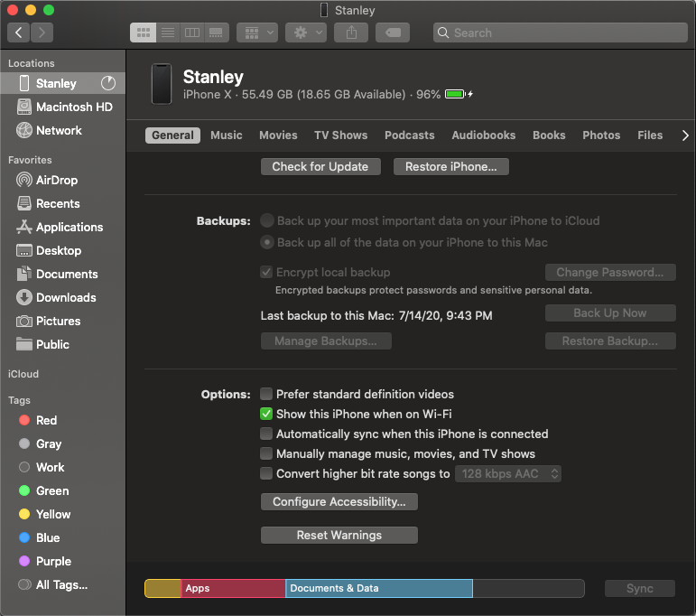Switch to the Music tab
The image size is (696, 616).
pos(227,135)
